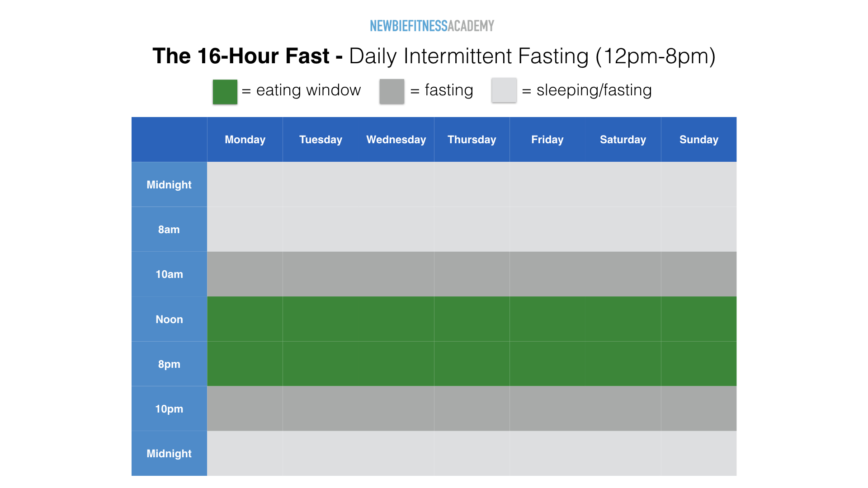This screenshot has width=868, height=488.
Task: Click the NewbieFitnessAcademy logo
Action: tap(432, 26)
